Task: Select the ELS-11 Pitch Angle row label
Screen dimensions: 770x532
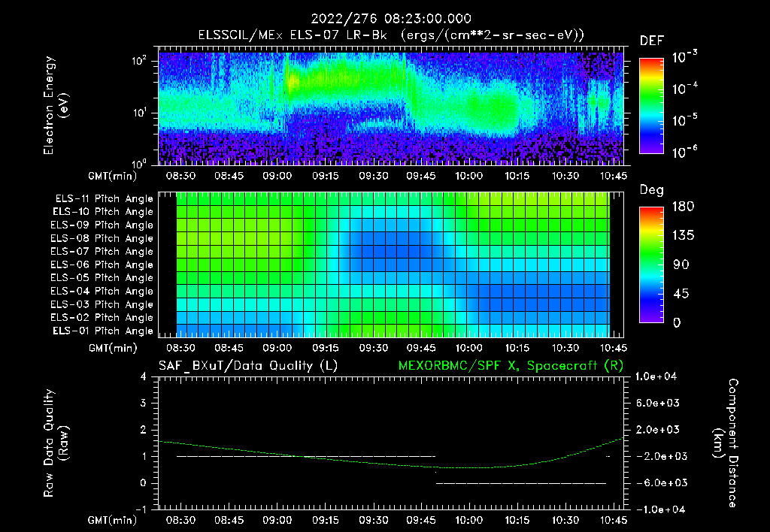Action: pos(104,199)
